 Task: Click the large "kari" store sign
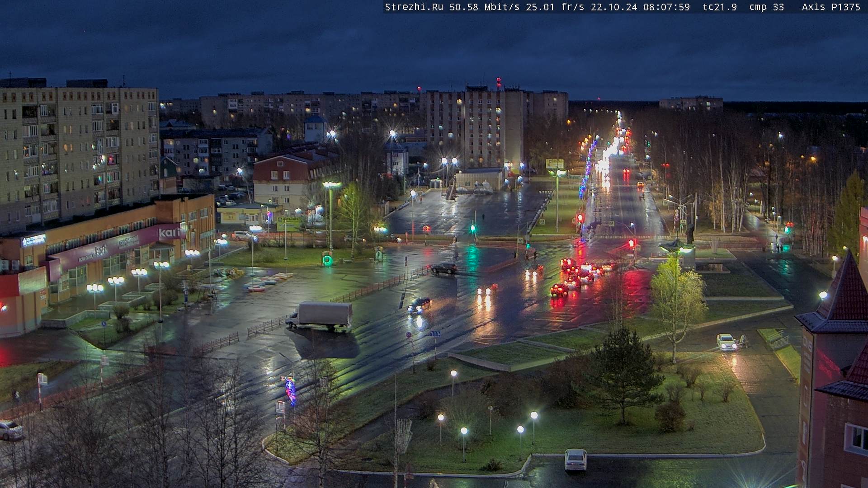(169, 234)
